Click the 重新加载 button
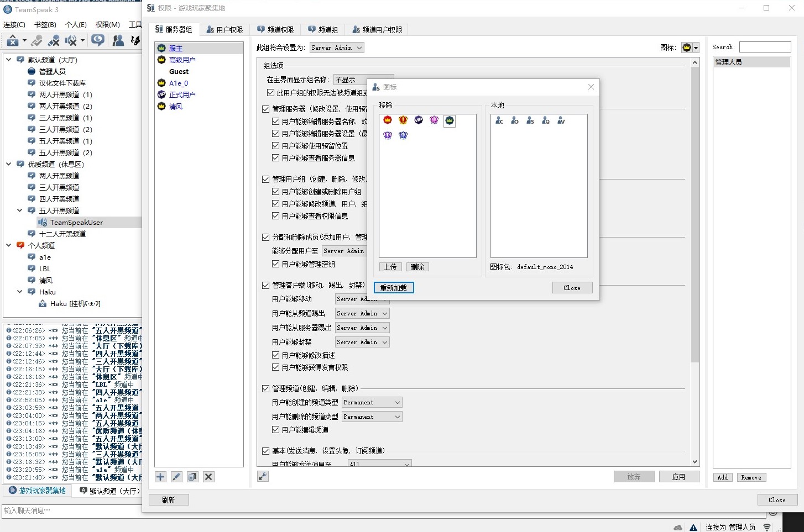804x532 pixels. (393, 288)
